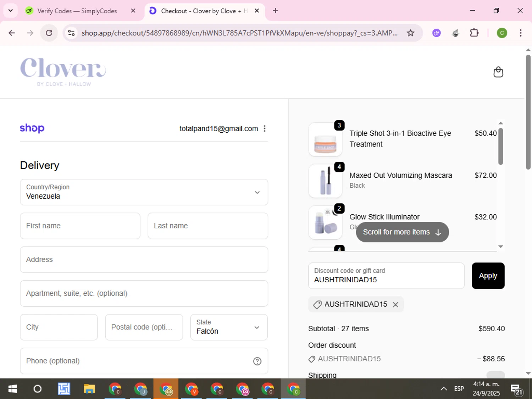The image size is (532, 399).
Task: Select the Checkout - Clover by Clove tab
Action: coord(204,11)
